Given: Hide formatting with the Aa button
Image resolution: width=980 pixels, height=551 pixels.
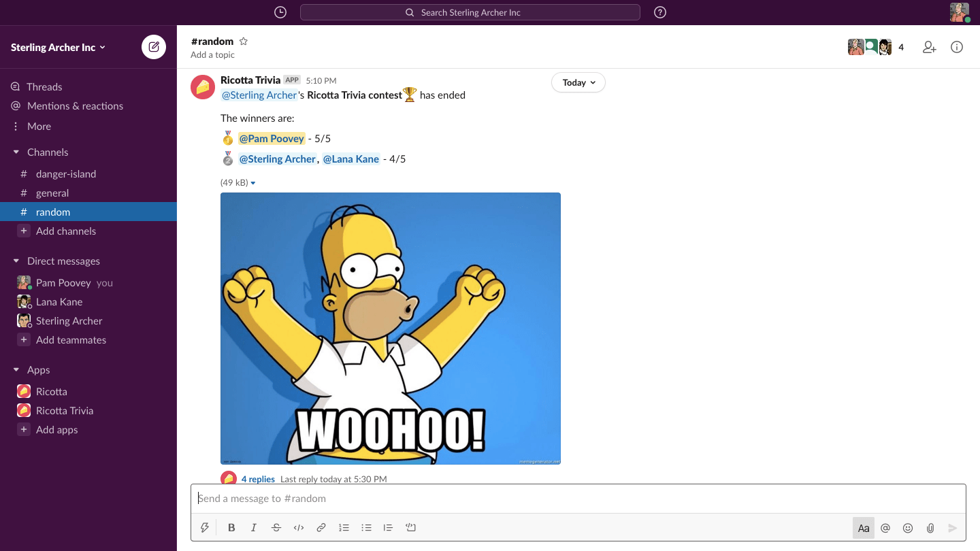Looking at the screenshot, I should [864, 528].
